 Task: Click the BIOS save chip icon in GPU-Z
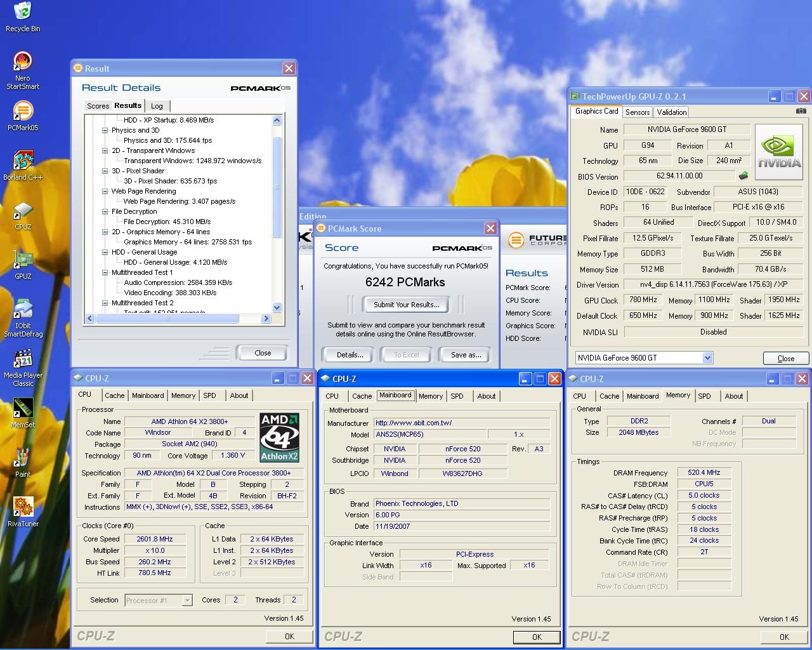pyautogui.click(x=743, y=176)
